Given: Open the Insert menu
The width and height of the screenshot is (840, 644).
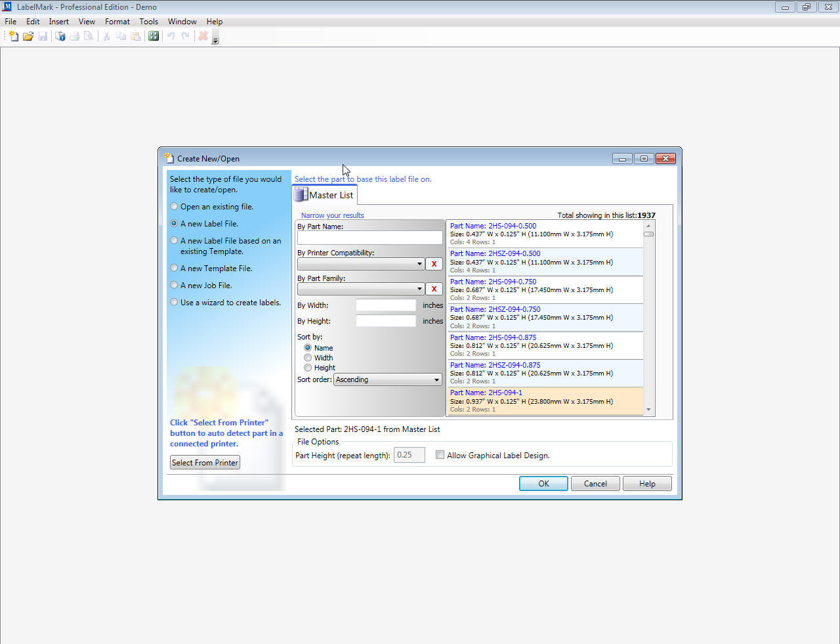Looking at the screenshot, I should [58, 22].
